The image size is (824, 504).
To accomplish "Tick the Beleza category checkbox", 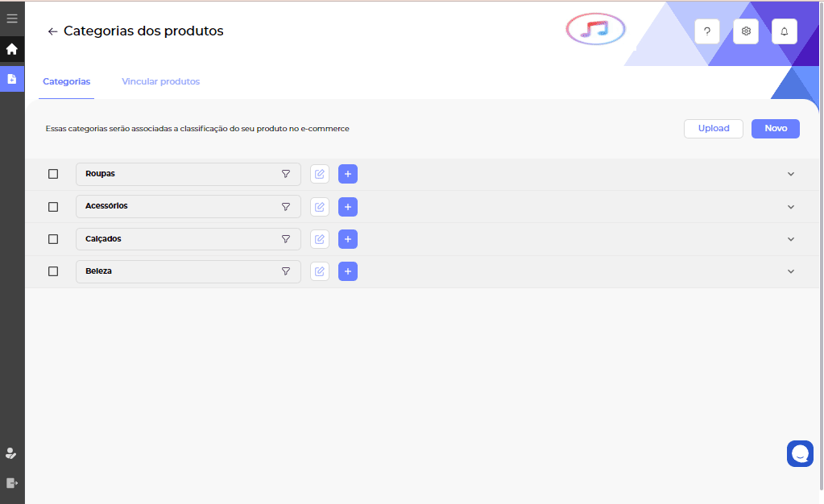I will pyautogui.click(x=53, y=271).
